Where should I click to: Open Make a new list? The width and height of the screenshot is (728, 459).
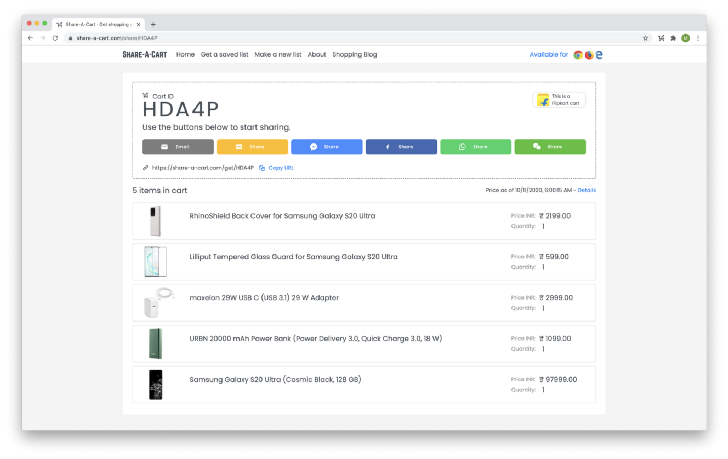coord(278,55)
